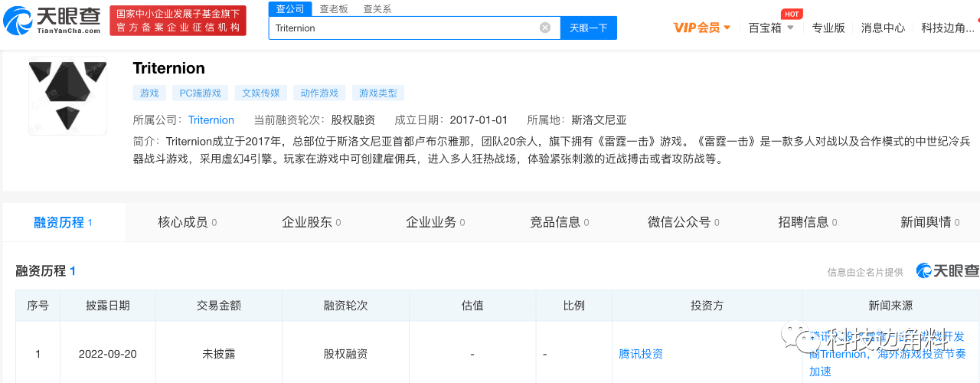The image size is (980, 383).
Task: Click the 股权融资 cell in the table row
Action: [x=345, y=354]
